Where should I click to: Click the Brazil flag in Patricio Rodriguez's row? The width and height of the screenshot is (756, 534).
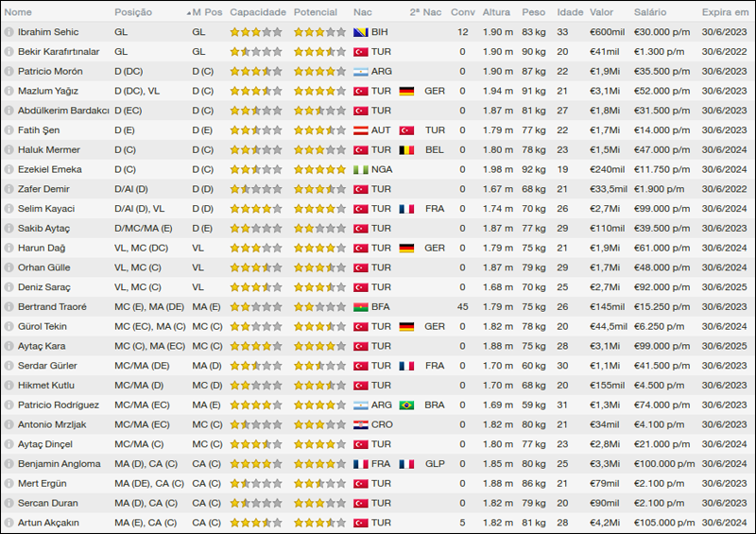click(406, 405)
